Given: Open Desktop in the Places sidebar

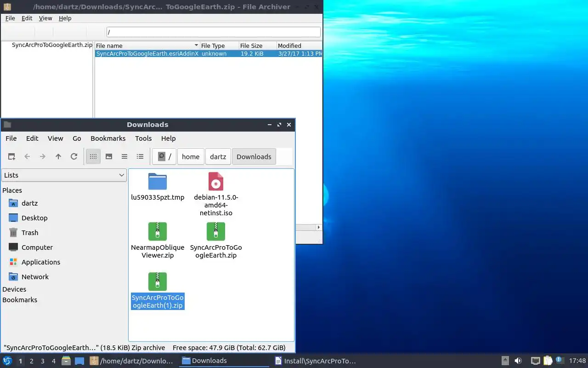Looking at the screenshot, I should [x=34, y=218].
